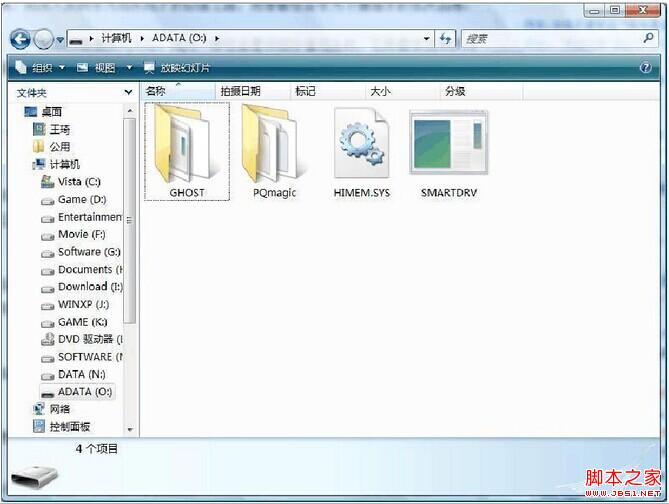This screenshot has height=504, width=669.
Task: Expand the arrow after ADATA (O:) breadcrumb
Action: [x=217, y=39]
